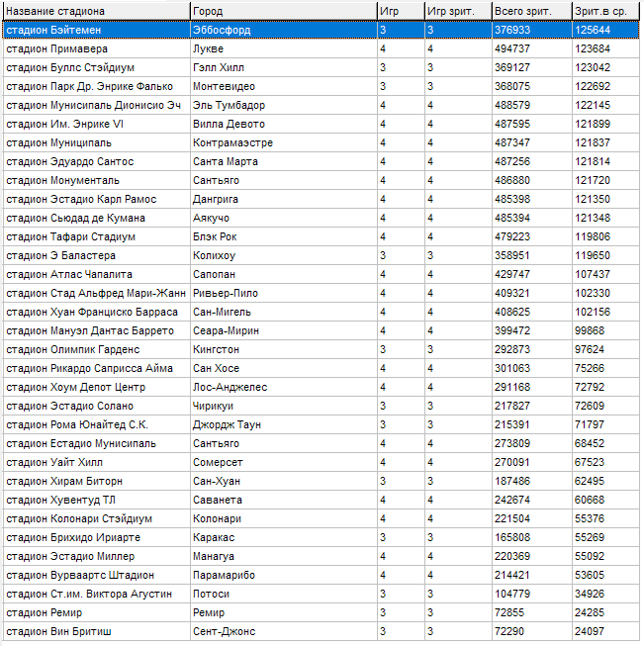Screen dimensions: 644x646
Task: Sort the table by Игр column
Action: [400, 10]
